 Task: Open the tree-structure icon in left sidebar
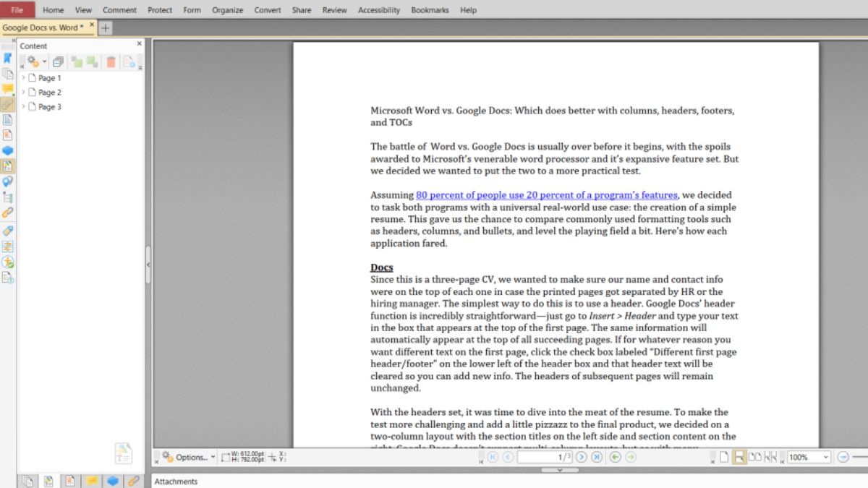[x=7, y=197]
